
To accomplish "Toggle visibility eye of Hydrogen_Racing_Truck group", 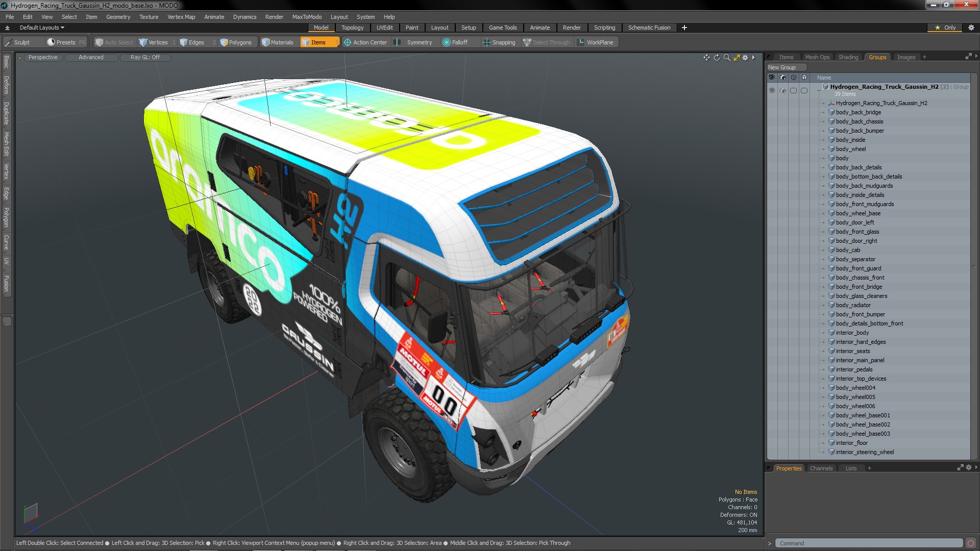I will (x=772, y=90).
